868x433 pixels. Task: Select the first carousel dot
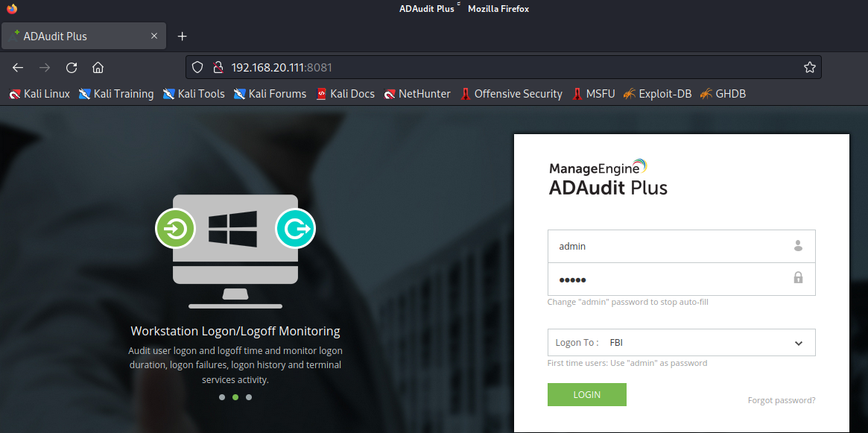pyautogui.click(x=222, y=397)
